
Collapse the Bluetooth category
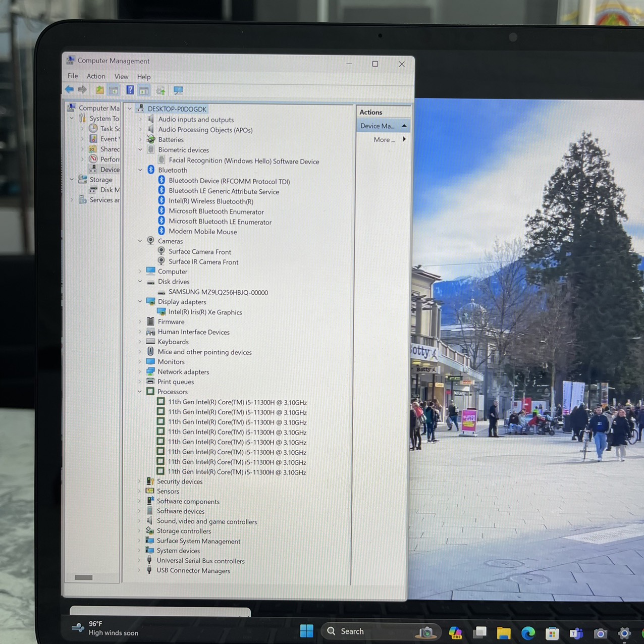point(140,170)
